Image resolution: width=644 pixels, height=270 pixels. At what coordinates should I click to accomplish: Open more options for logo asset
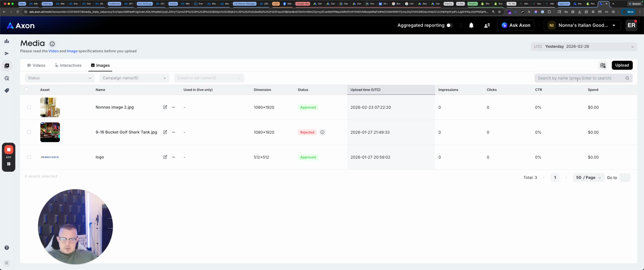pos(173,157)
